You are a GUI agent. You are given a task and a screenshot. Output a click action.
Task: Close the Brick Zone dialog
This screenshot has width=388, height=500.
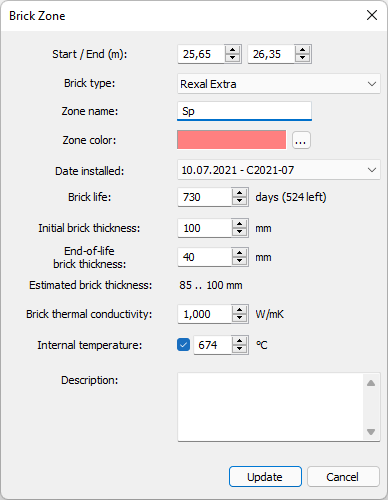click(372, 15)
